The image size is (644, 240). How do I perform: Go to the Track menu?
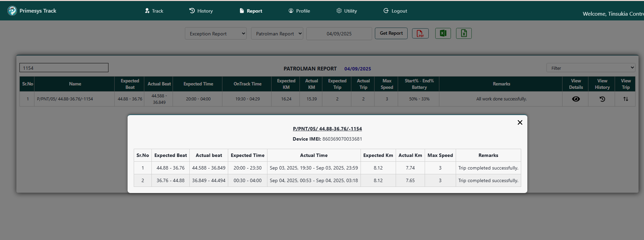154,11
